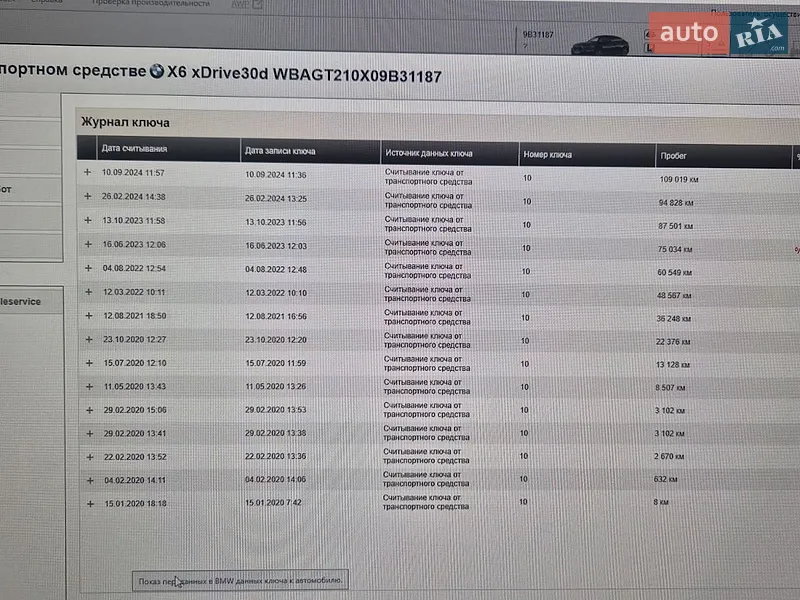Click the Журнал ключа heading

coord(126,122)
